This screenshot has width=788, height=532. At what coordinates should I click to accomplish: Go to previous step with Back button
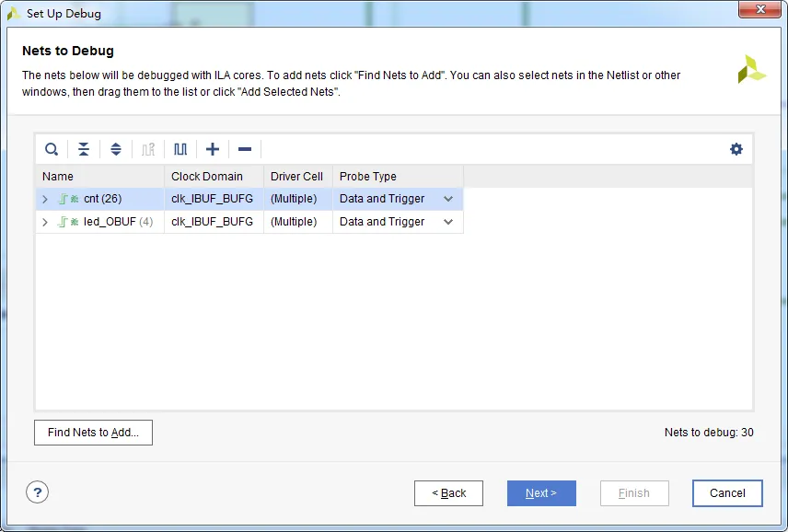449,493
